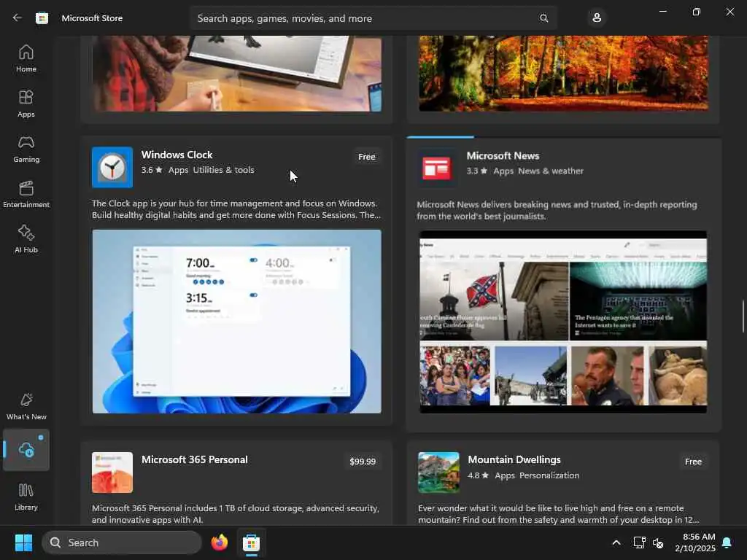Click the 3.3 star rating on Microsoft News
This screenshot has height=560, width=747.
click(477, 171)
